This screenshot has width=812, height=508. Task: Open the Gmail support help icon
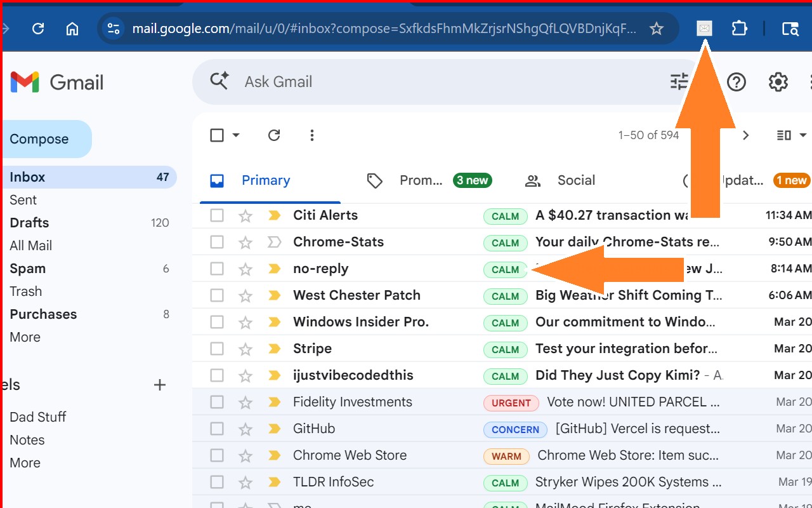click(737, 82)
